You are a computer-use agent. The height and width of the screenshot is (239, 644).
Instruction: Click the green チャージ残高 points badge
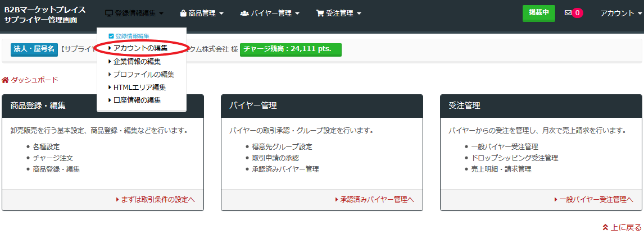point(291,49)
